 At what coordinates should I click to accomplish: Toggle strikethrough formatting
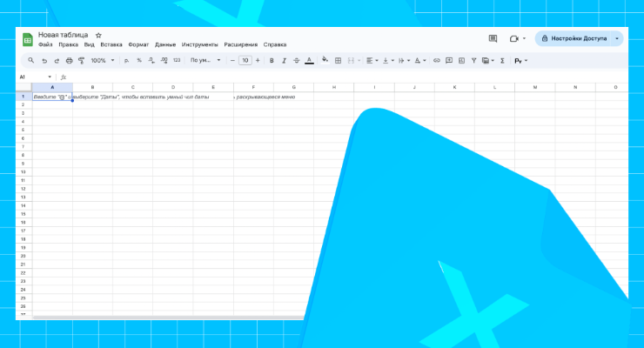click(296, 61)
